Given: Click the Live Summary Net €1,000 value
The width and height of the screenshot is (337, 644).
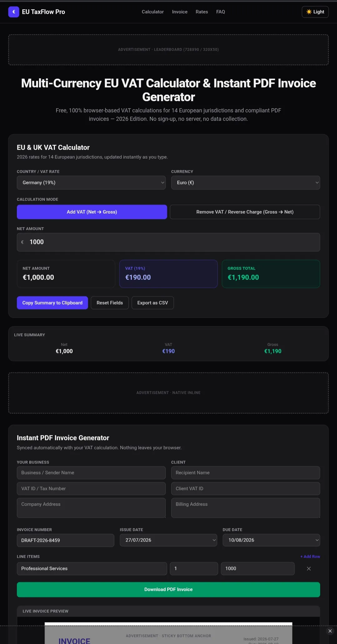Looking at the screenshot, I should pos(64,351).
